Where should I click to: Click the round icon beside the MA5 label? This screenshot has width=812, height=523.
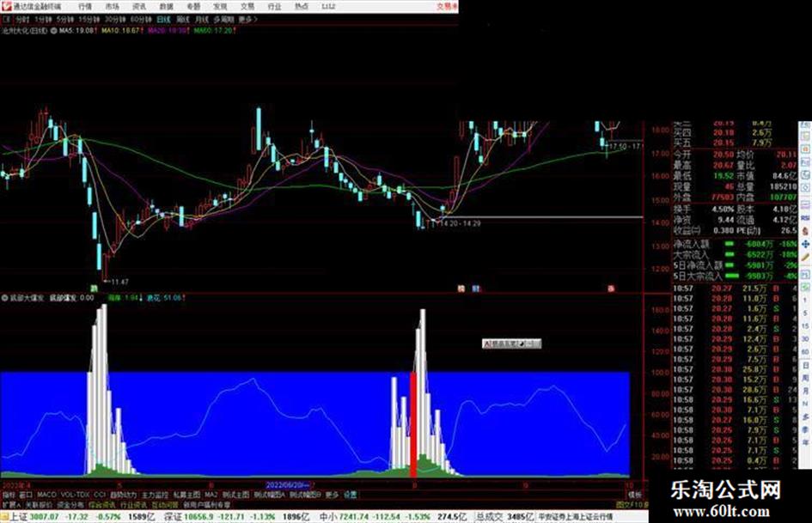(53, 31)
